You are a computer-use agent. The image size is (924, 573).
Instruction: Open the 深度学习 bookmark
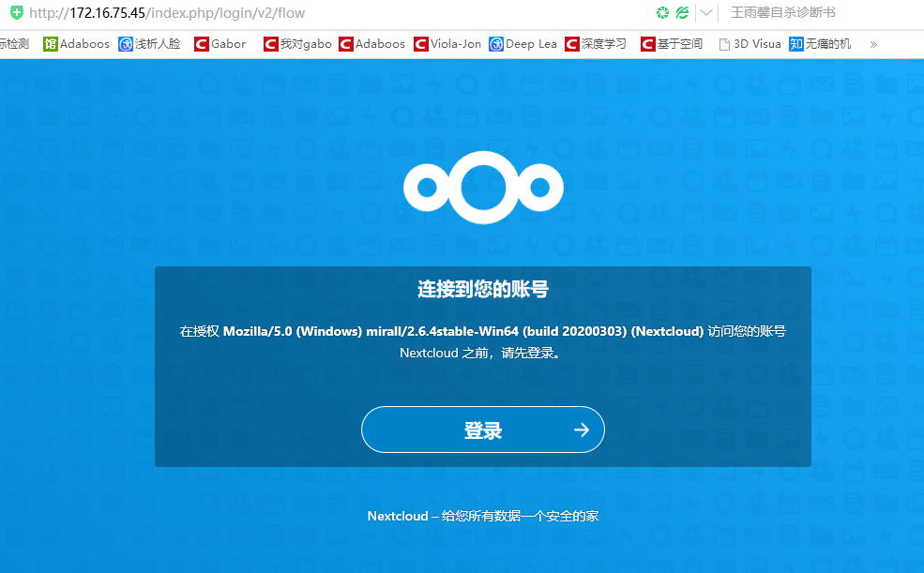(605, 43)
